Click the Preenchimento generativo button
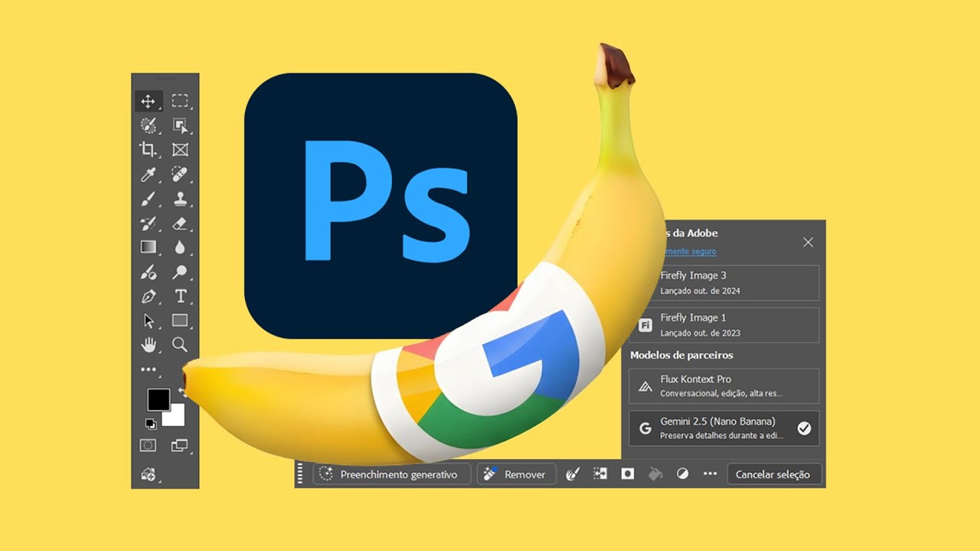This screenshot has width=980, height=551. 390,474
